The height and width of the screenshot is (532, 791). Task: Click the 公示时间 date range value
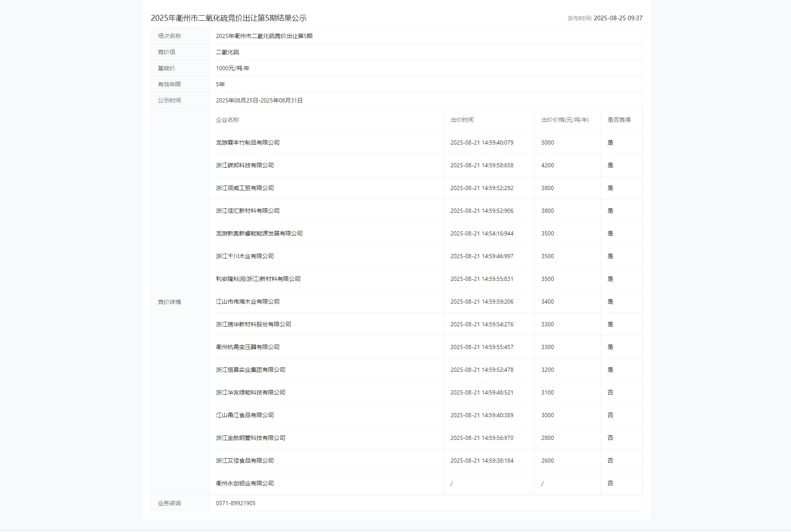(x=259, y=100)
